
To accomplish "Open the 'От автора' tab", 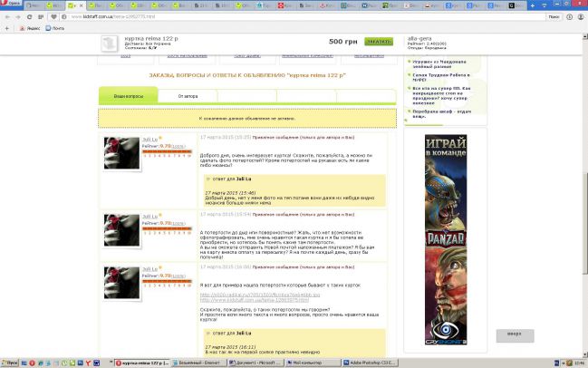I will pyautogui.click(x=188, y=95).
